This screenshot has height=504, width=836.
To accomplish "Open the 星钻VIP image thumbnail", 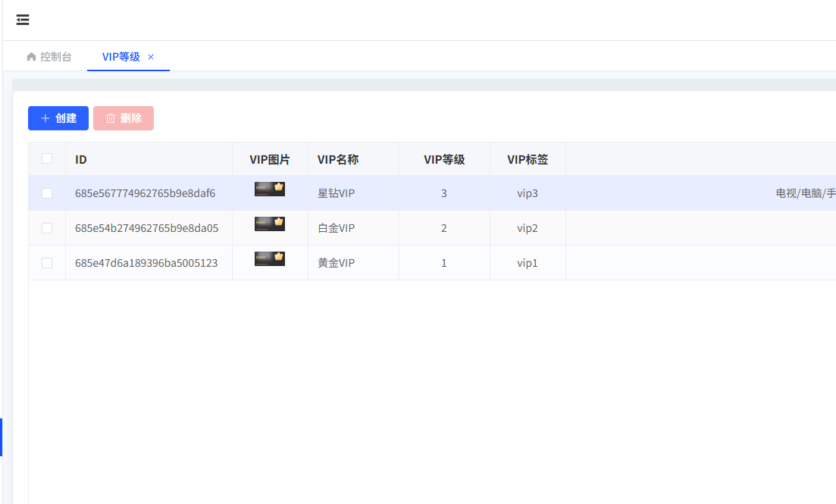I will pos(270,189).
